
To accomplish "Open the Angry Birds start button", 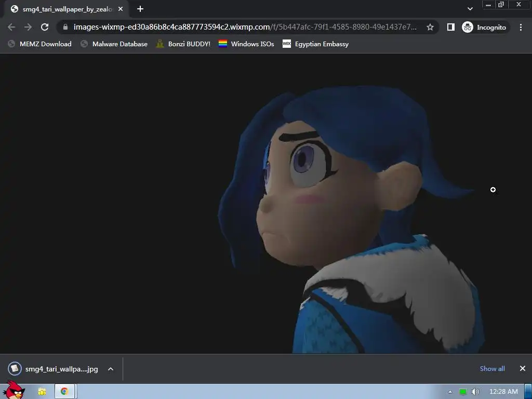I will tap(14, 390).
